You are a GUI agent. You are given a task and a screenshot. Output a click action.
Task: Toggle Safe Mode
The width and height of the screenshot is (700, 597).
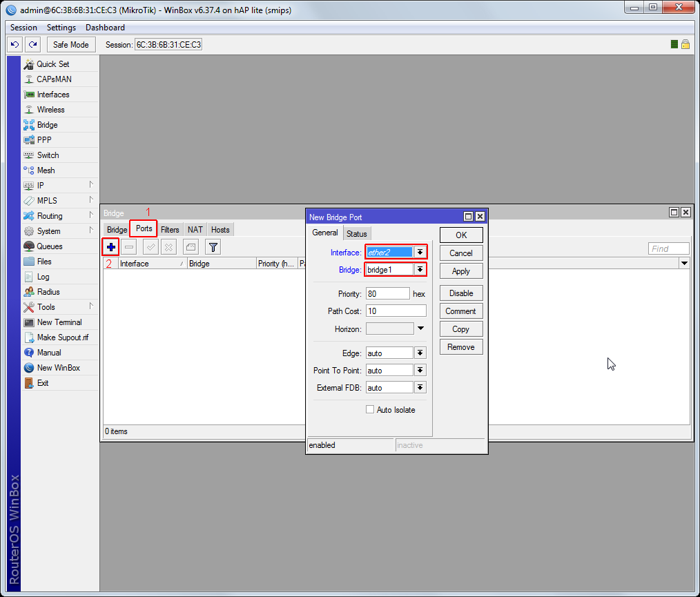click(71, 44)
